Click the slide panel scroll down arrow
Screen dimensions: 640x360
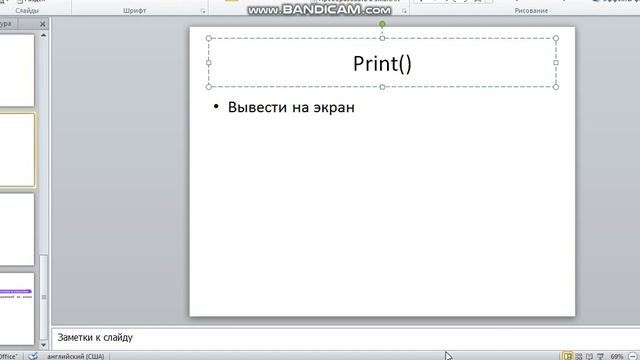pos(43,345)
